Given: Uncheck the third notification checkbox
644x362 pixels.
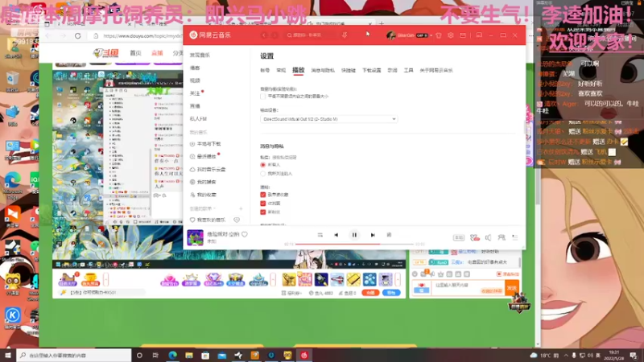Looking at the screenshot, I should [263, 212].
